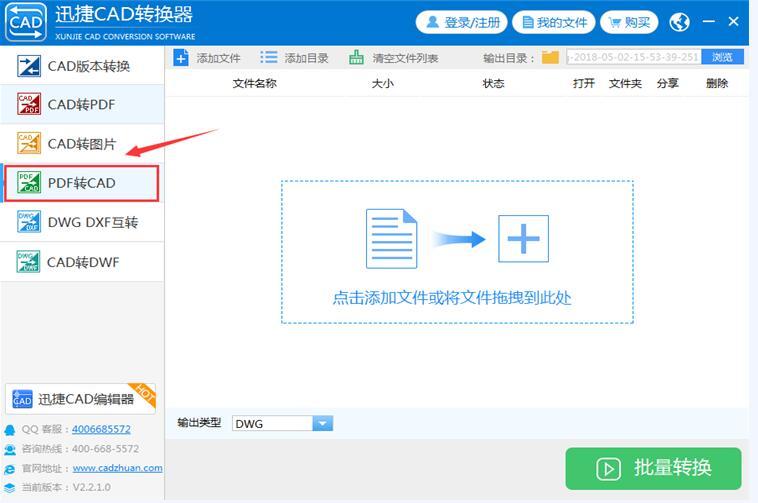Click the 购买 purchase button
The height and width of the screenshot is (503, 758).
pyautogui.click(x=629, y=22)
